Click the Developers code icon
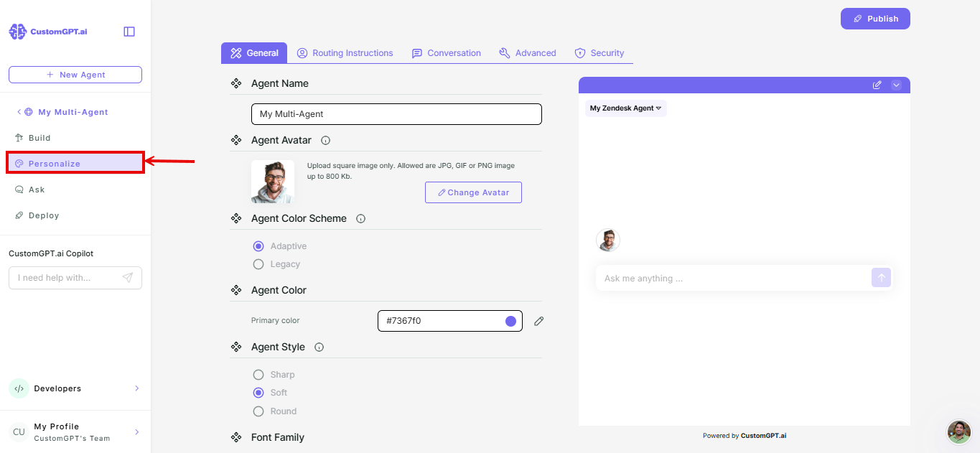This screenshot has width=980, height=453. (19, 388)
